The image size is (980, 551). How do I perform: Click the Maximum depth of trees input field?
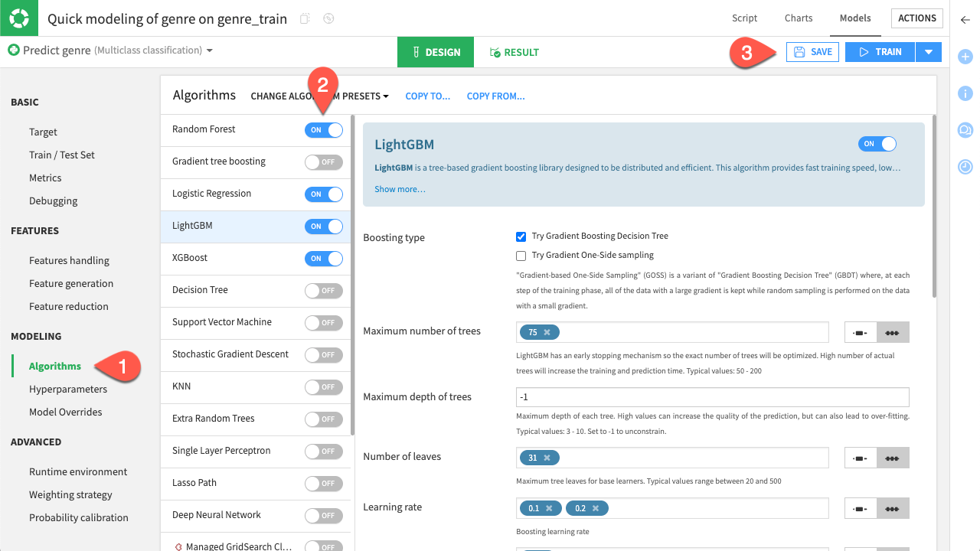pos(712,396)
